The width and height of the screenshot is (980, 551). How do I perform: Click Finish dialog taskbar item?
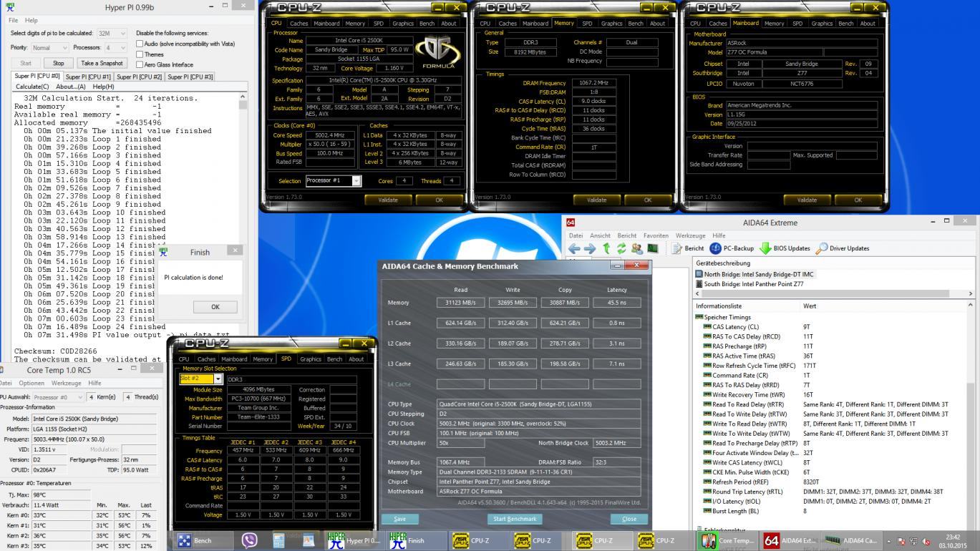(x=415, y=541)
